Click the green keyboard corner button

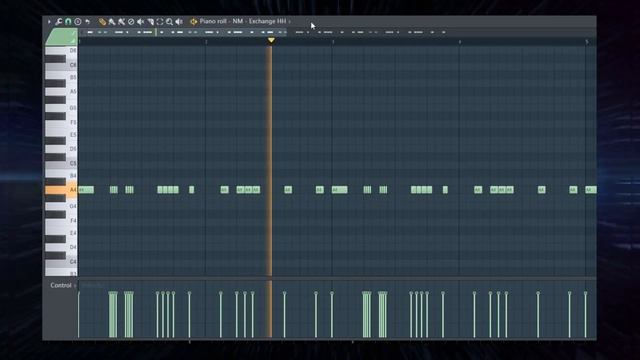[x=61, y=37]
